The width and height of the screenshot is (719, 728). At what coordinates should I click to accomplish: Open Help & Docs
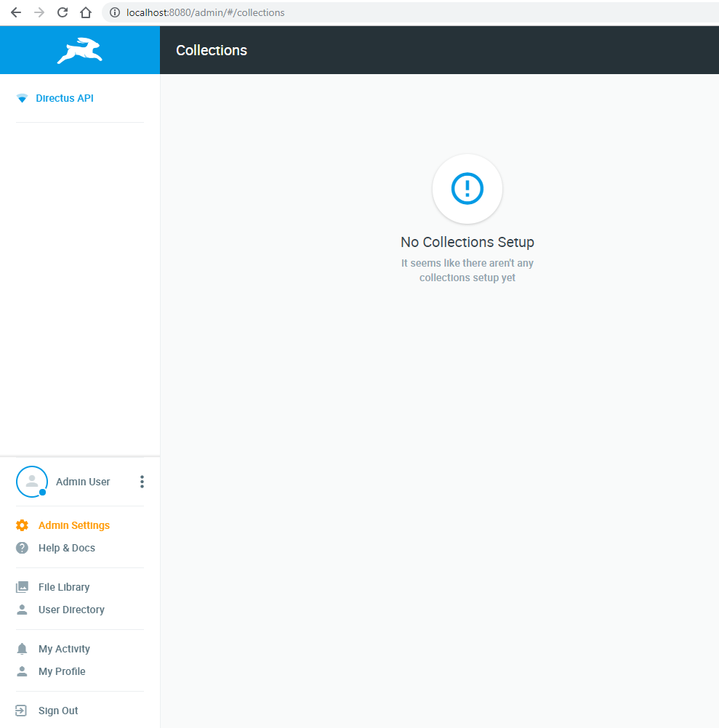(66, 548)
